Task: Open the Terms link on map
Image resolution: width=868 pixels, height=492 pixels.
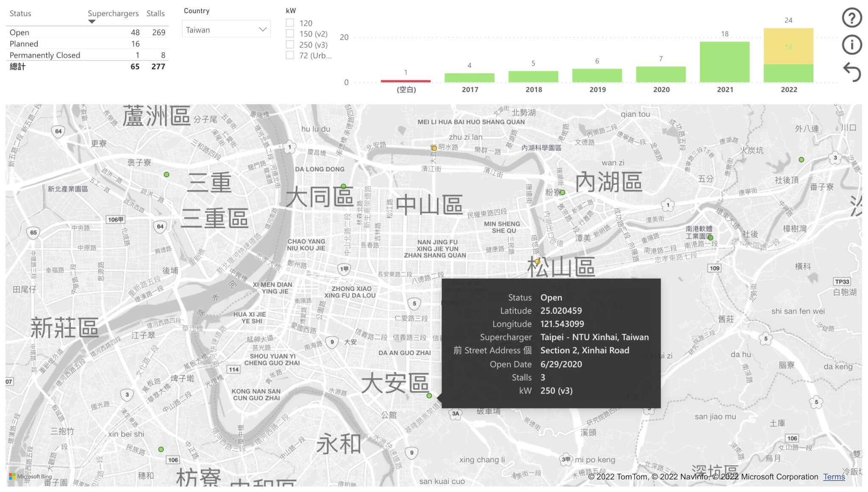Action: 834,477
